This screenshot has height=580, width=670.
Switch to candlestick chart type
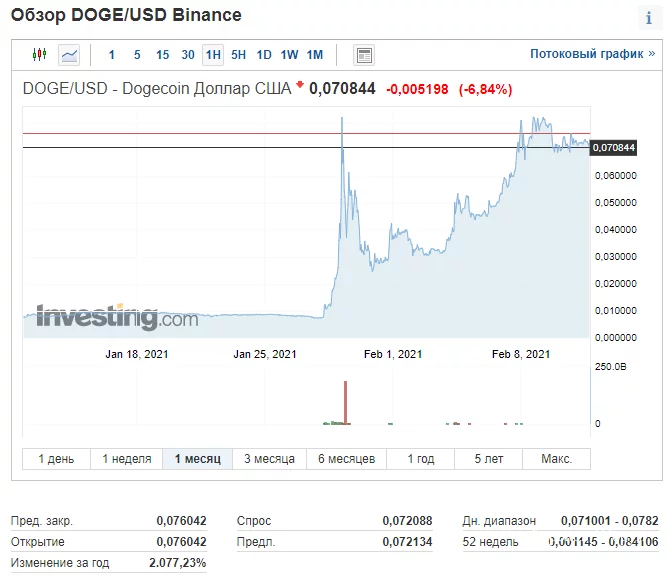(x=40, y=55)
